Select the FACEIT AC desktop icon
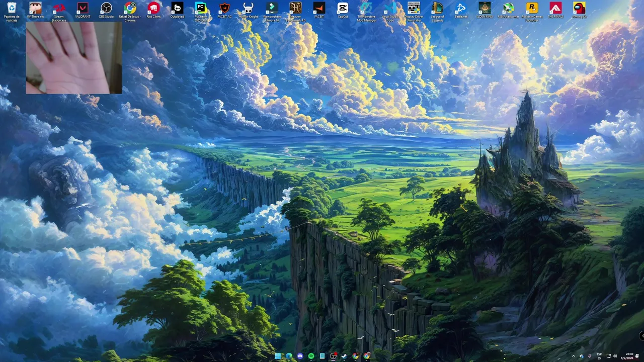The image size is (644, 362). (x=224, y=10)
